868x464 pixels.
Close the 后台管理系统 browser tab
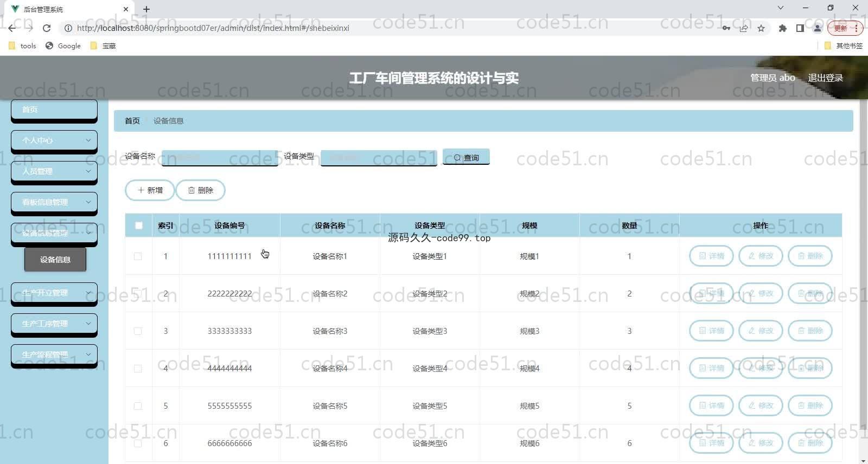(126, 9)
